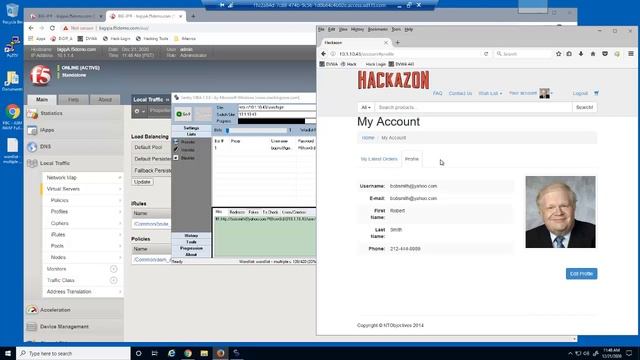640x360 pixels.
Task: Expand Network Map submenu arrow
Action: tap(120, 178)
